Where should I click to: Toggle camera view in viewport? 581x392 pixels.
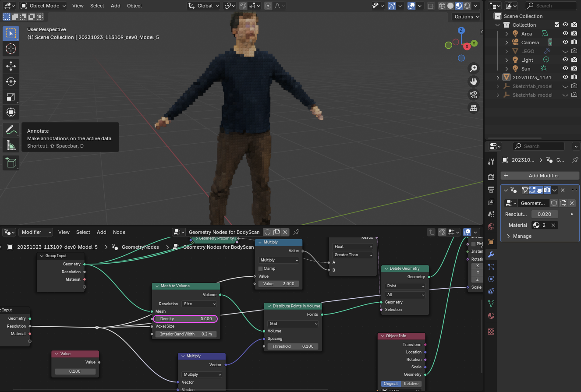click(x=474, y=95)
